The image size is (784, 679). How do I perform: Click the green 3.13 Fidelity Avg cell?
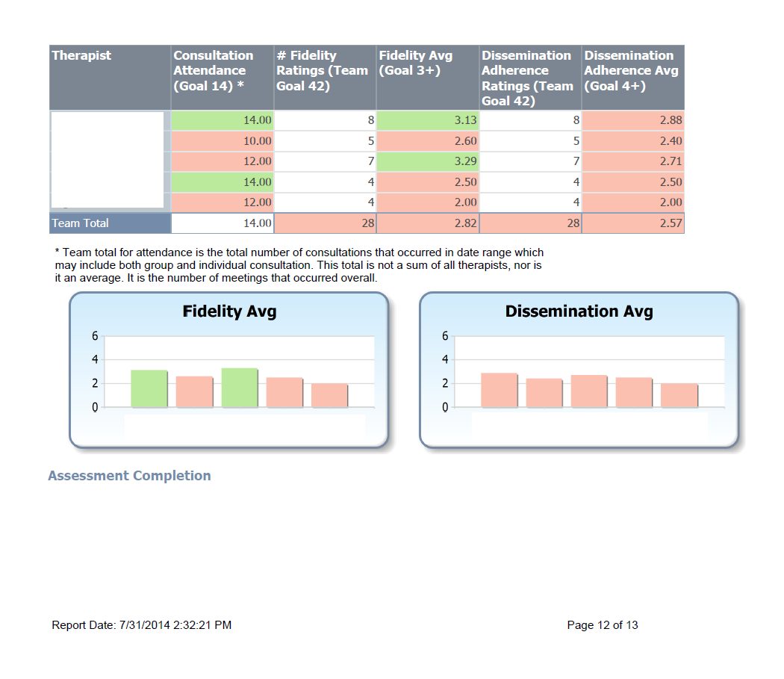click(x=428, y=120)
